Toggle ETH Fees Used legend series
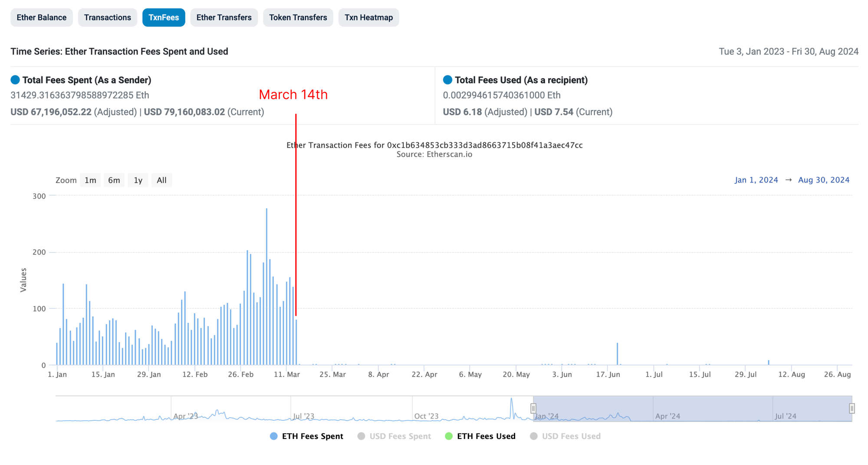Screen dimensions: 868x465 pos(480,436)
